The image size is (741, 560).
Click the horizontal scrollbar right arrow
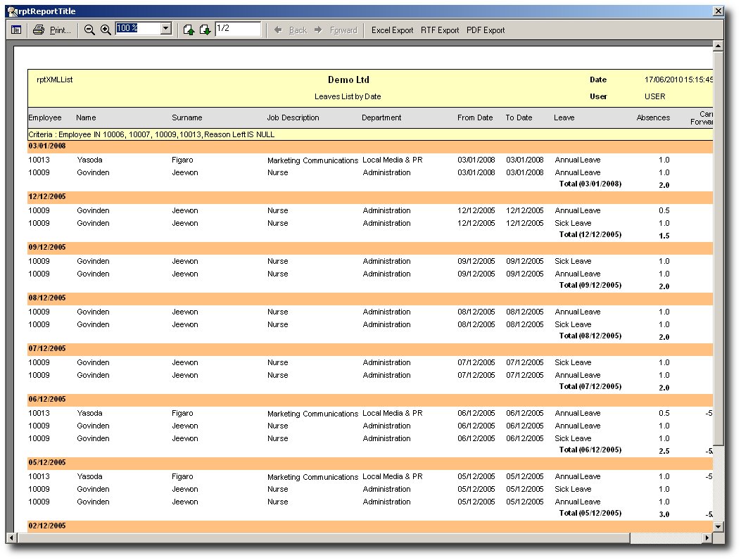click(x=707, y=538)
